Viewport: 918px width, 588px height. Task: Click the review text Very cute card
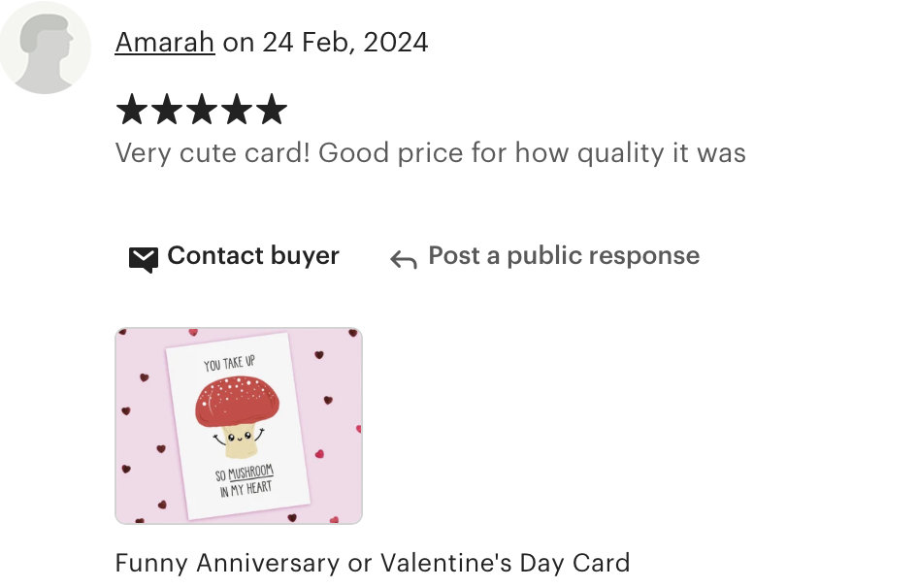tap(213, 153)
